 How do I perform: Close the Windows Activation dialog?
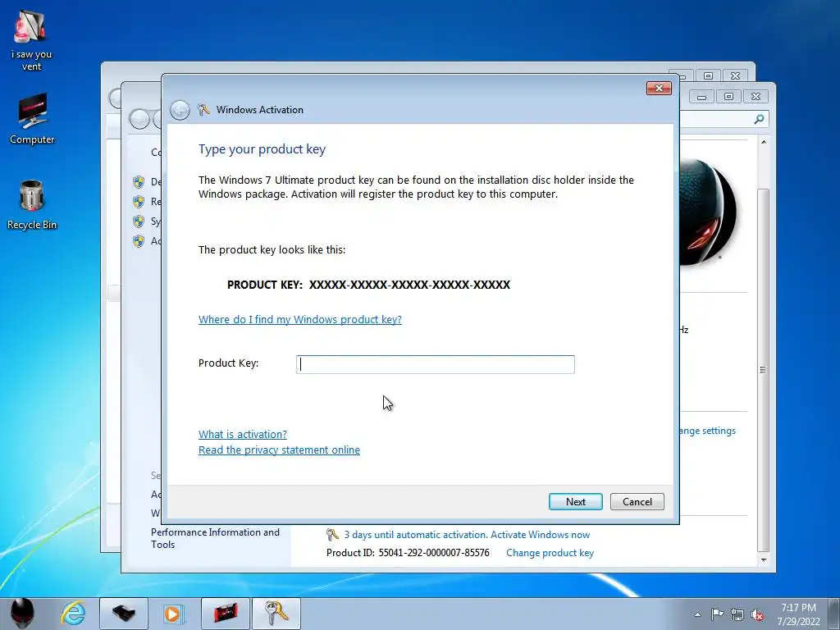(659, 88)
